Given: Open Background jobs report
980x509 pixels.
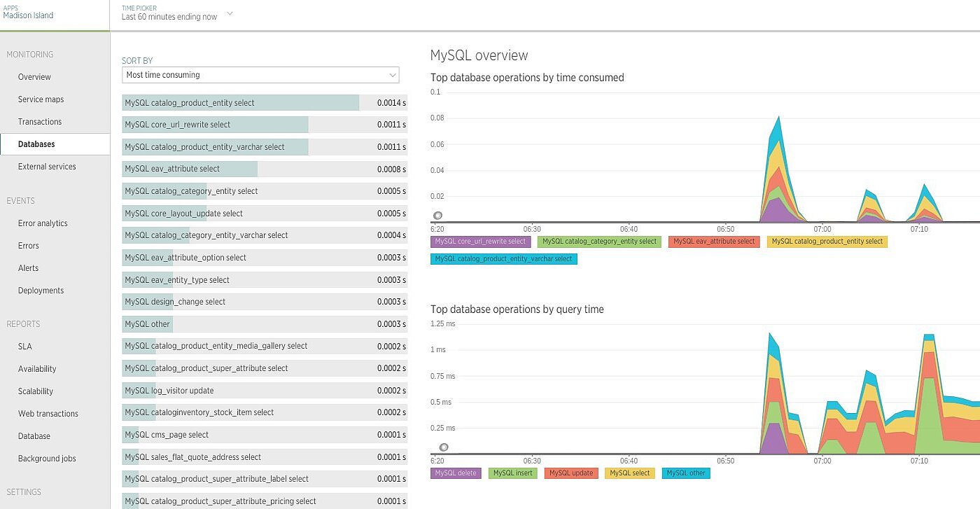Looking at the screenshot, I should 47,459.
